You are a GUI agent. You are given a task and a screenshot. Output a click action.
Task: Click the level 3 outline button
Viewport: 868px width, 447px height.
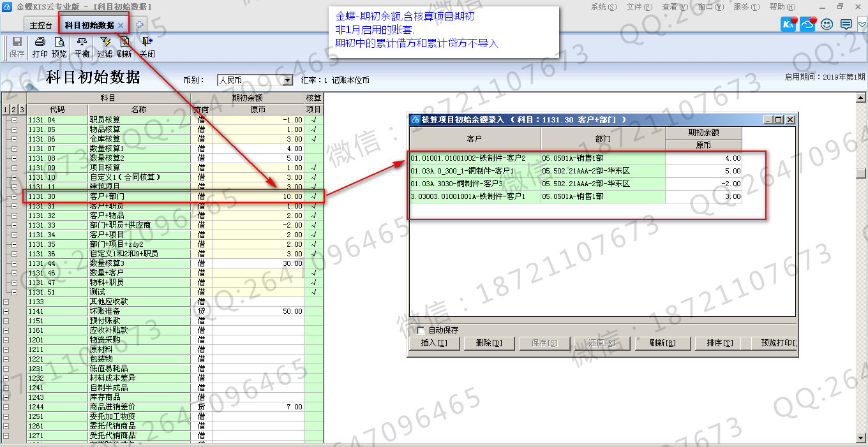(x=22, y=110)
